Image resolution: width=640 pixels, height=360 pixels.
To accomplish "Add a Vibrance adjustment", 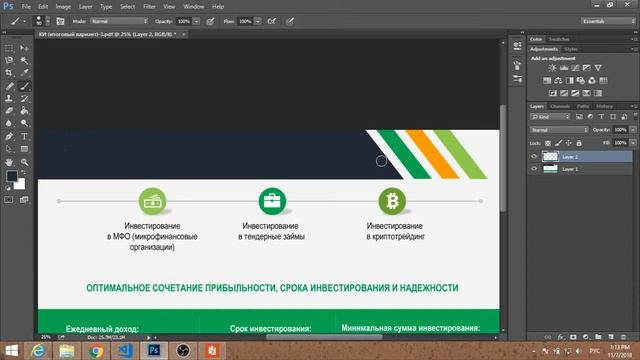I will pos(598,68).
